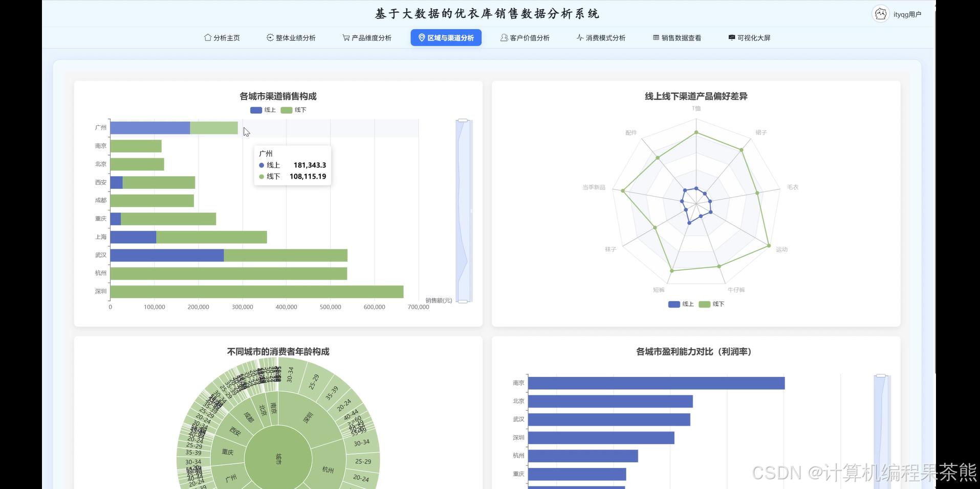Click 武汉 线上 blue bar segment

click(x=167, y=256)
